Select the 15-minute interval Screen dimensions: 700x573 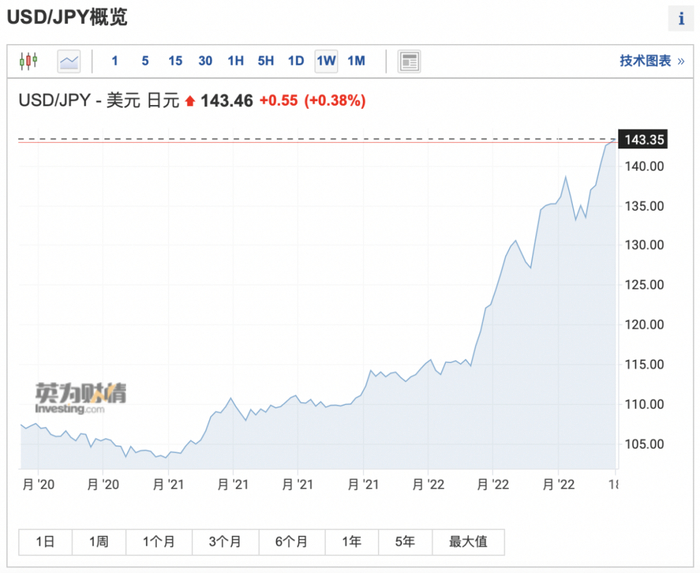click(175, 61)
